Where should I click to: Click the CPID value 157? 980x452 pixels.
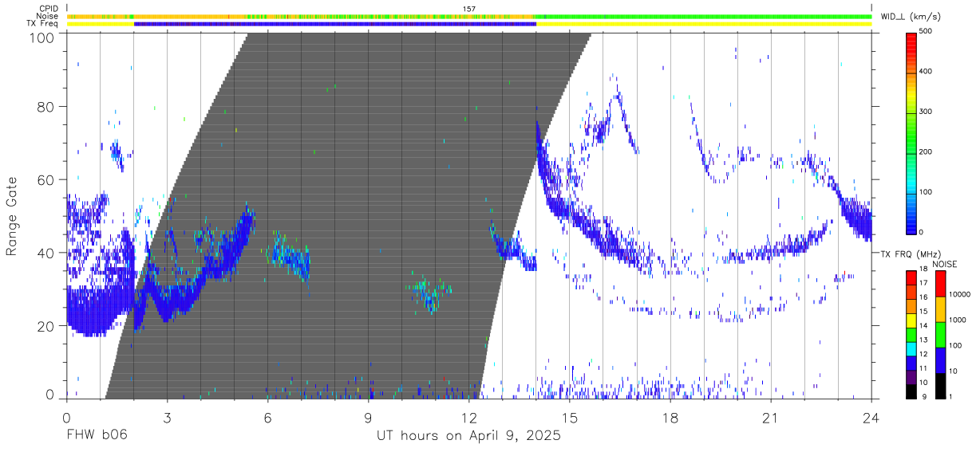[x=469, y=9]
